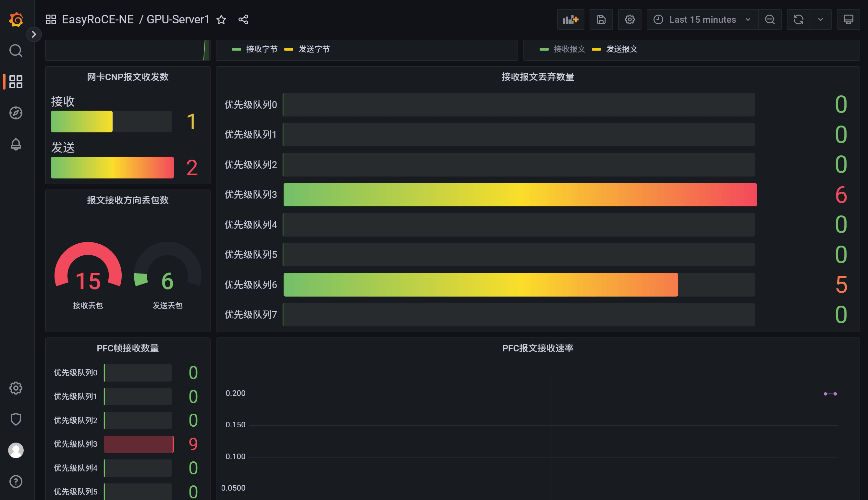
Task: Click the Save dashboard icon
Action: [x=601, y=19]
